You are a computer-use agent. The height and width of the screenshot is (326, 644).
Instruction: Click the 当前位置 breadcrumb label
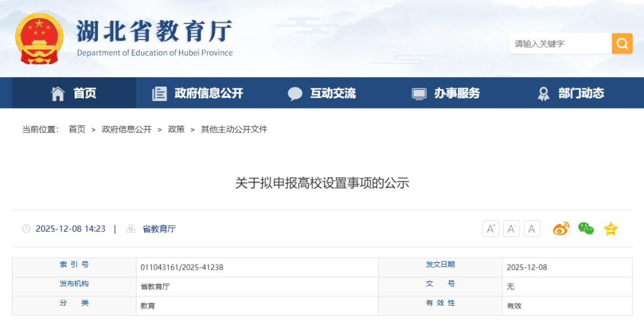[41, 130]
